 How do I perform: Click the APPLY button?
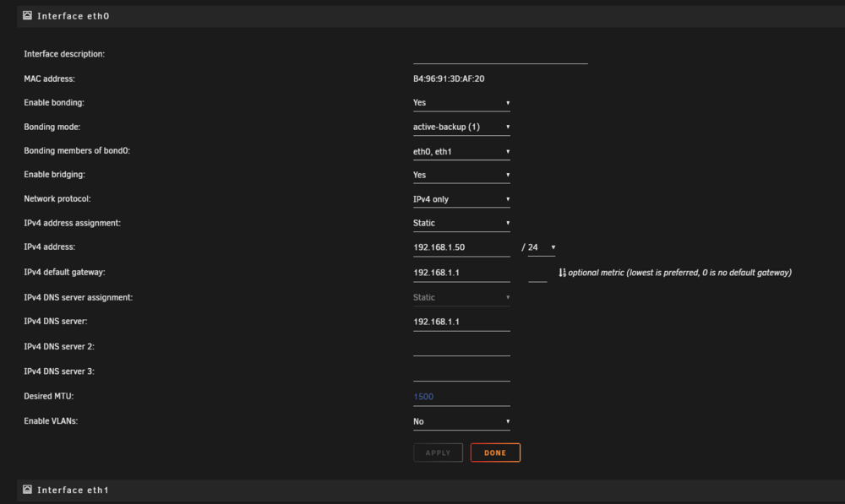click(438, 453)
